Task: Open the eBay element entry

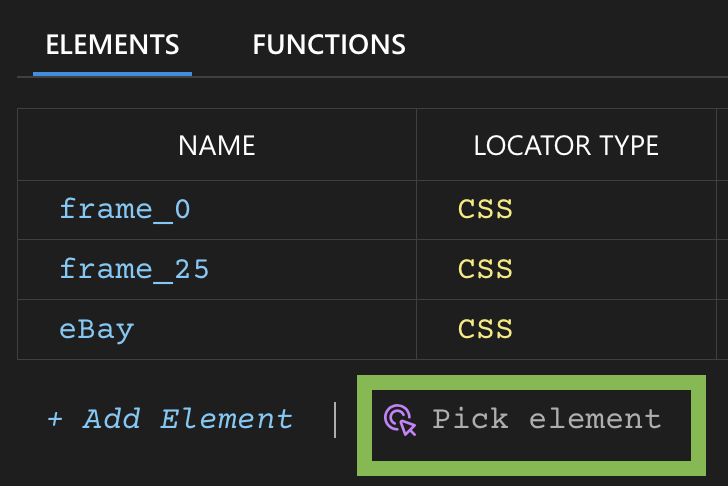Action: (x=96, y=329)
